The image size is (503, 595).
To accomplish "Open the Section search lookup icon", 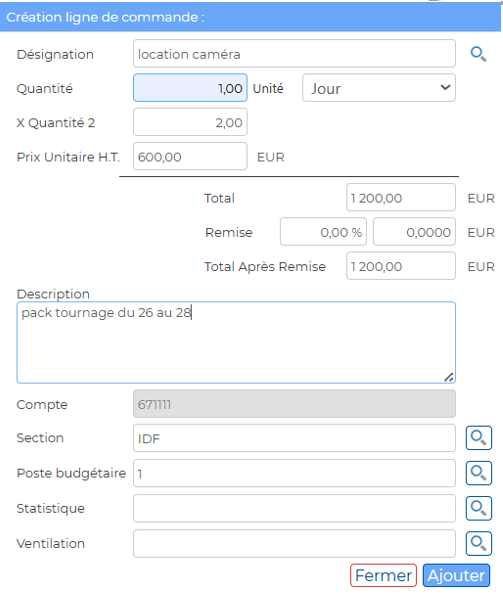I will coord(479,438).
